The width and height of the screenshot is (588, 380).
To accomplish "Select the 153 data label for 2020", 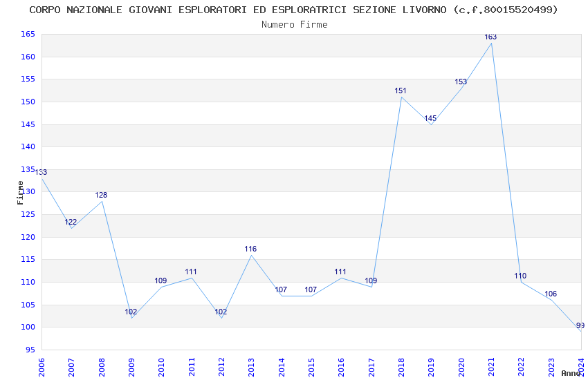I will tap(461, 82).
